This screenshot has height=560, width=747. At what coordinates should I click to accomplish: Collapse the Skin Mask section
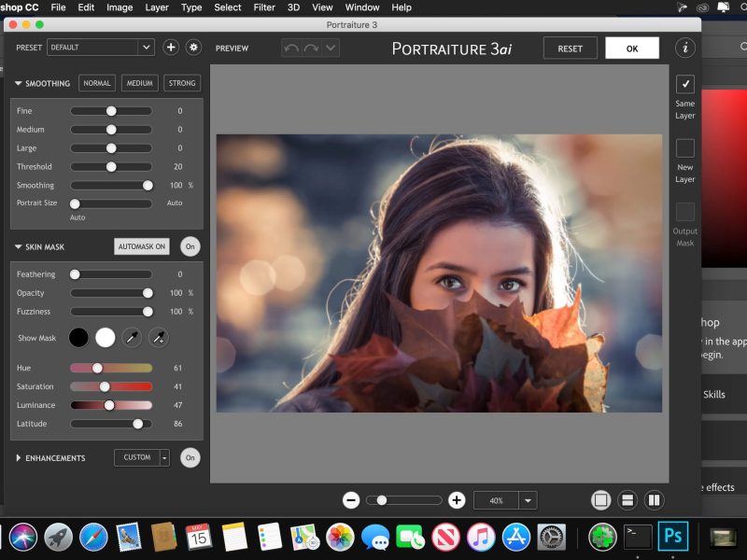(18, 246)
